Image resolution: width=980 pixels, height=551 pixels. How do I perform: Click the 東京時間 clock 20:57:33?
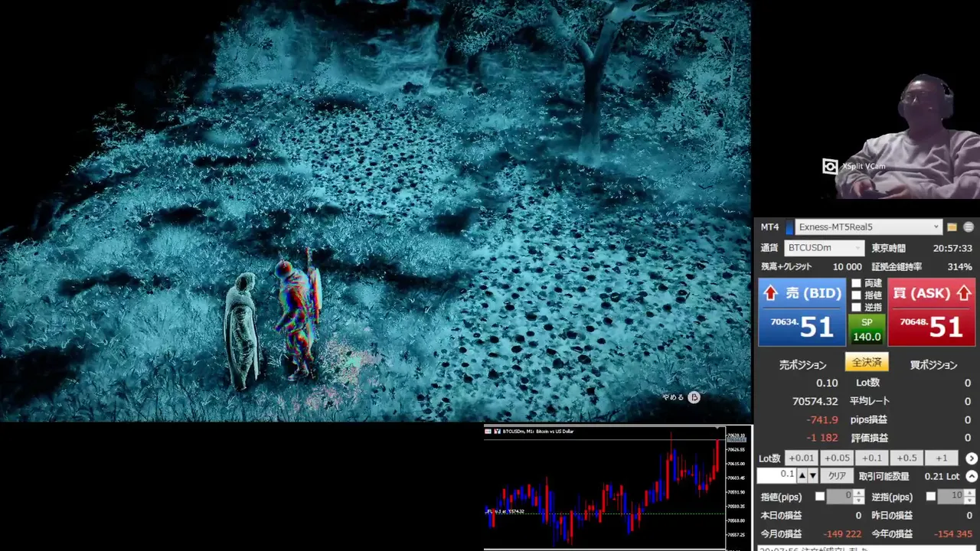pos(952,249)
